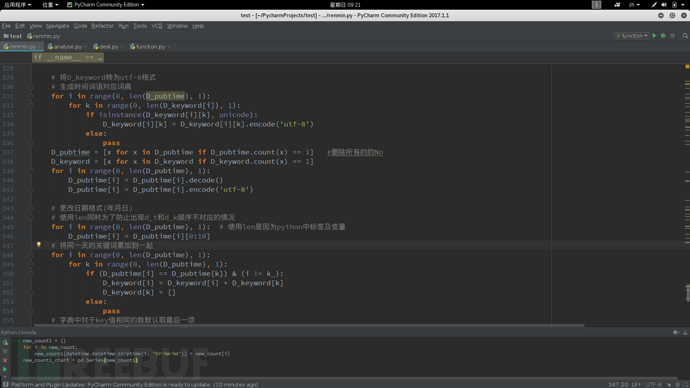Click the screen recorder tray icon
Viewport: 690px width, 388px height.
[617, 4]
